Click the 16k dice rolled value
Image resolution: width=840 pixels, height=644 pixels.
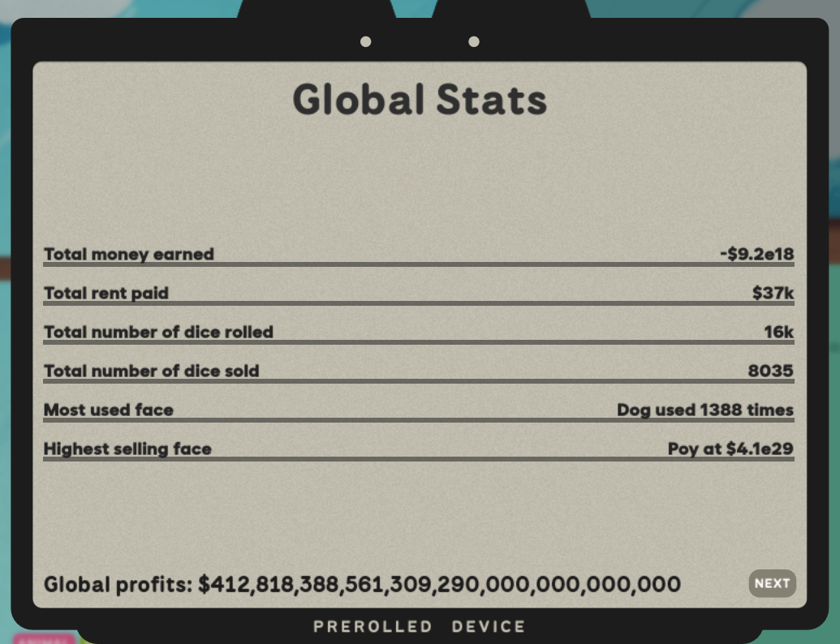coord(778,332)
